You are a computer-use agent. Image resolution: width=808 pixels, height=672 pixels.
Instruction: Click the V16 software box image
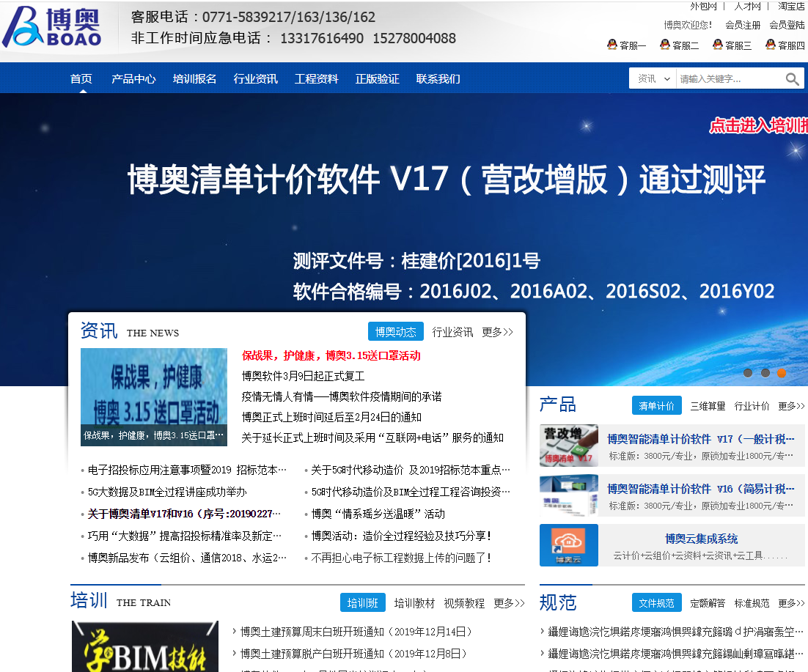(x=569, y=495)
